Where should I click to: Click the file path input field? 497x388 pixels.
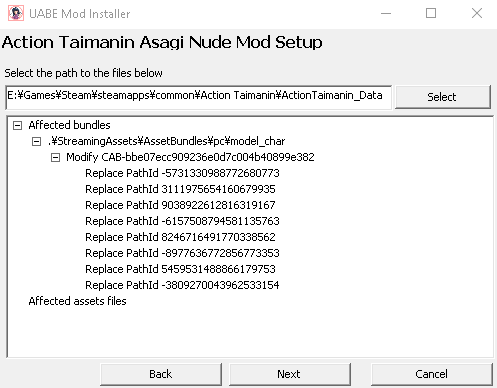pos(199,97)
